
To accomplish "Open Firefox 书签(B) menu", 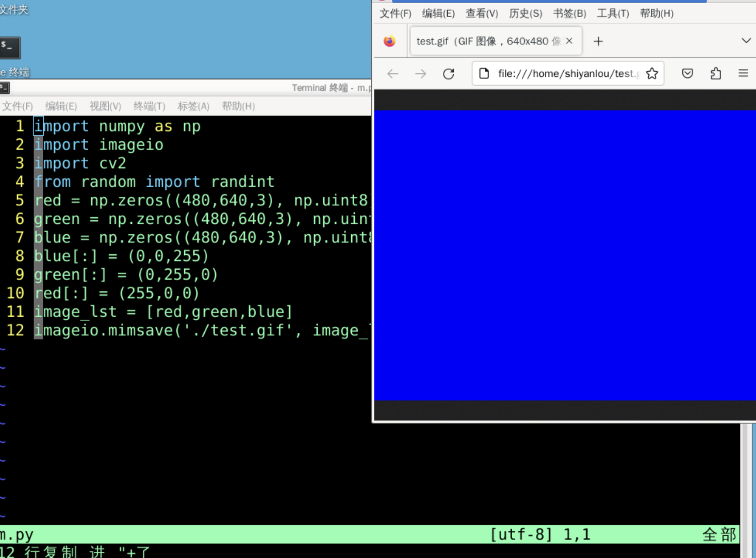I will click(569, 13).
